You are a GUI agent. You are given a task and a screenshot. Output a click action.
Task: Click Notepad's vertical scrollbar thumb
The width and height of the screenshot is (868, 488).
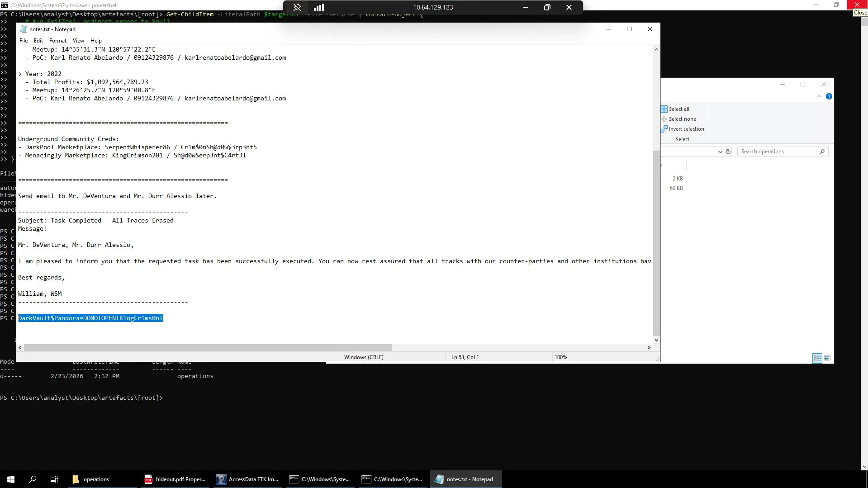(x=656, y=243)
